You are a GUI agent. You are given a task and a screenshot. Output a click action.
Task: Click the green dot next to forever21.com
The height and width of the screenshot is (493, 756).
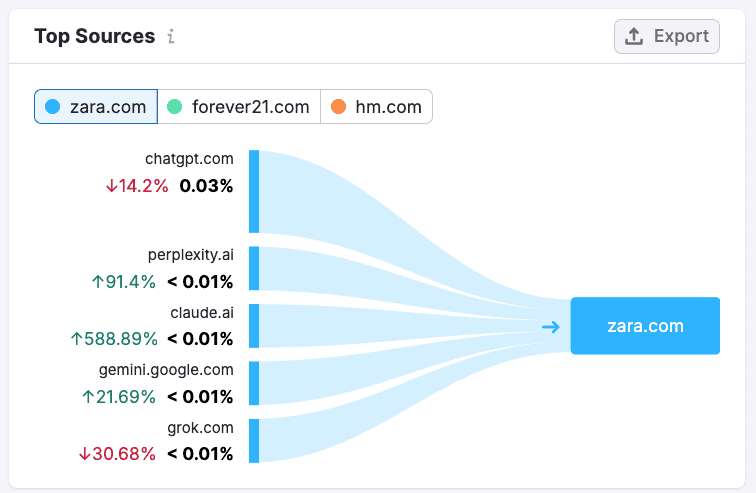point(175,107)
